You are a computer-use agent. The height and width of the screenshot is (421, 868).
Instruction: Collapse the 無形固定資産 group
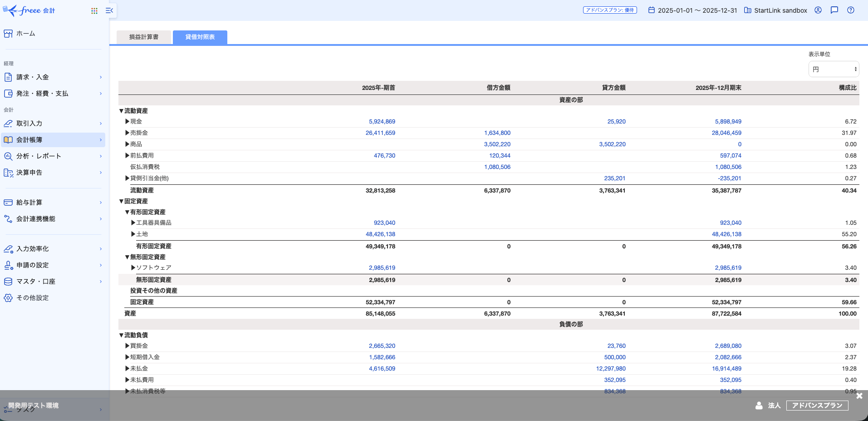click(x=128, y=257)
